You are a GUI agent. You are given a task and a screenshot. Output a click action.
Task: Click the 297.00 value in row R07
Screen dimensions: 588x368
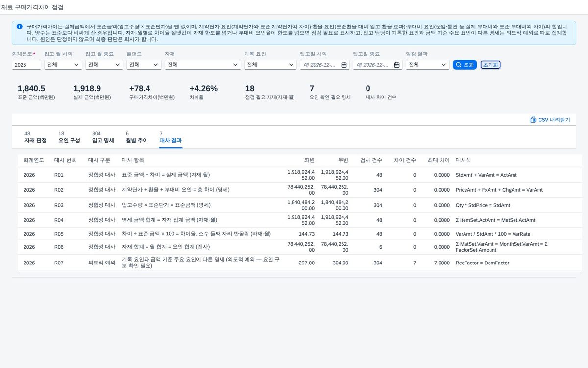click(x=307, y=263)
